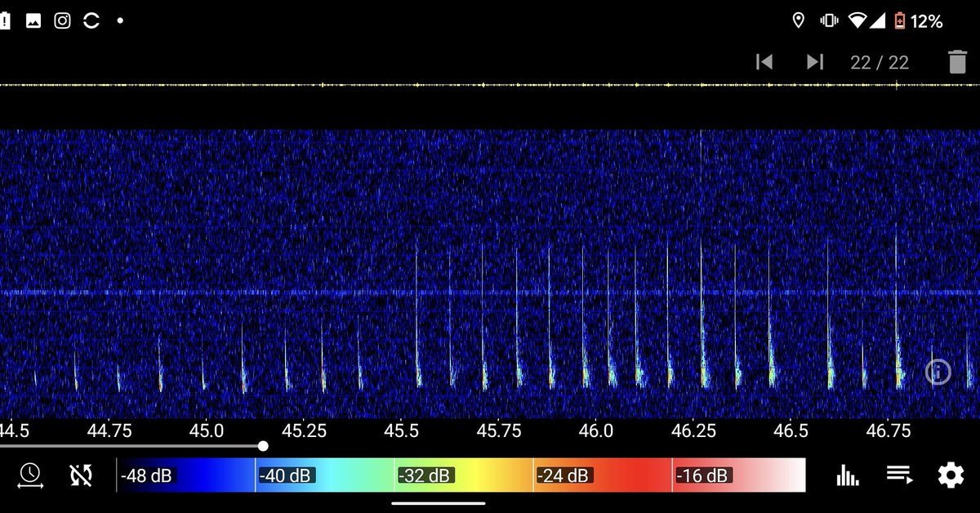Viewport: 980px width, 513px height.
Task: Click the 45.0 time axis label
Action: pyautogui.click(x=207, y=430)
